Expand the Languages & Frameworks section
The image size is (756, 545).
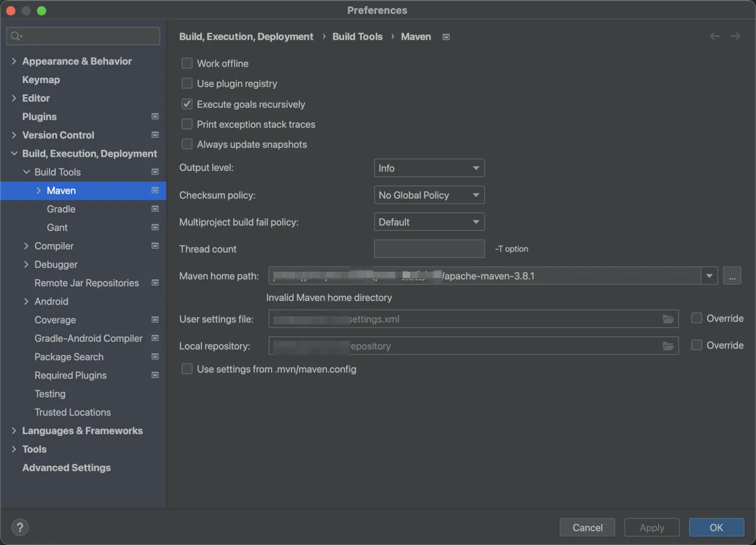(14, 431)
